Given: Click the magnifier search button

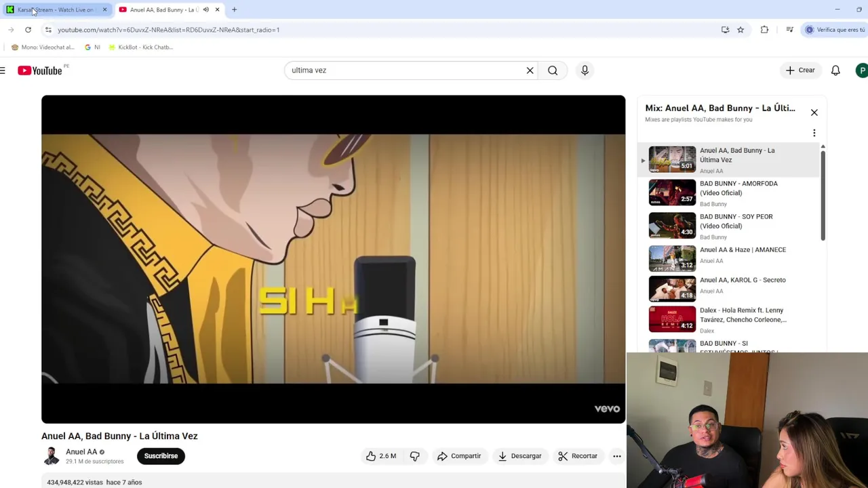Looking at the screenshot, I should coord(553,70).
